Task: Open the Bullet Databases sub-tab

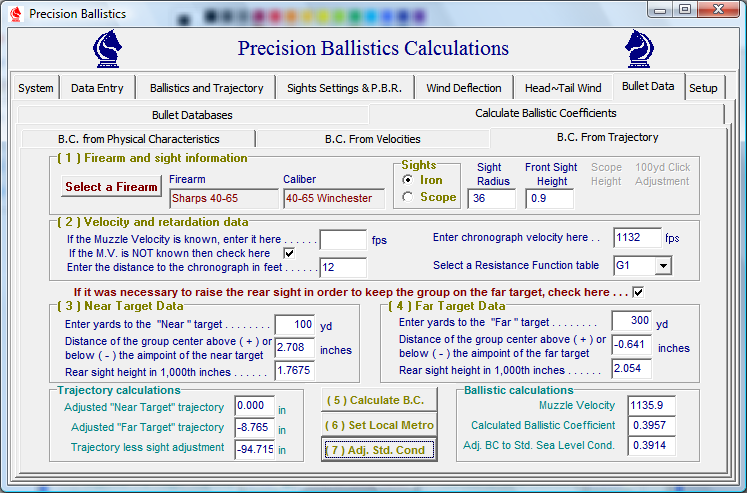Action: pos(192,115)
